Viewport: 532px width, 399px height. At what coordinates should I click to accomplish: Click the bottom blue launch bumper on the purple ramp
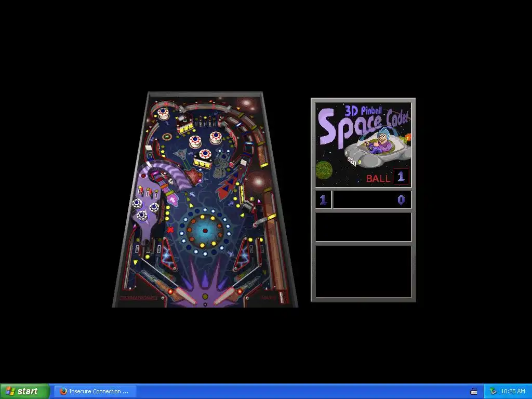click(142, 215)
